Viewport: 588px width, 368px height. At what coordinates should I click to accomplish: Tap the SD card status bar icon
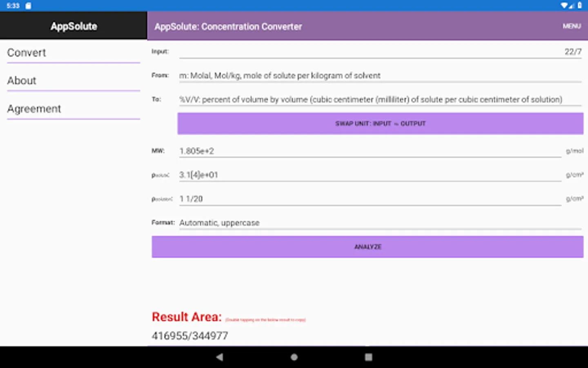tap(28, 6)
